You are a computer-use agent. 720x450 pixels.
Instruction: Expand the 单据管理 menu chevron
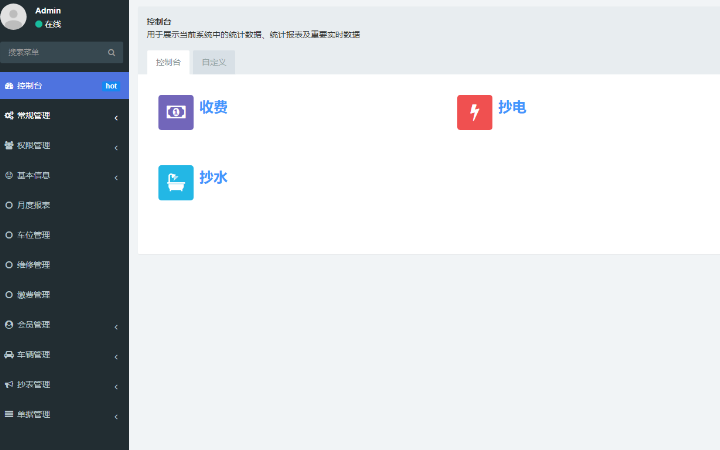pyautogui.click(x=116, y=416)
